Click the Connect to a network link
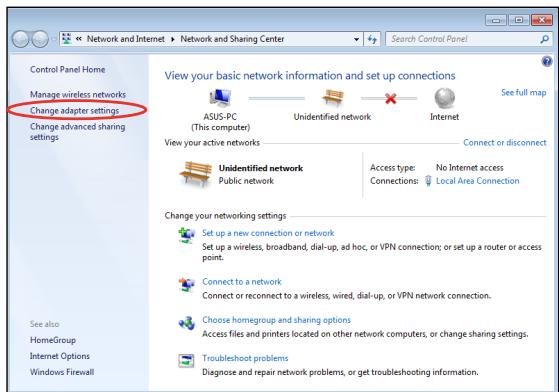 pos(242,282)
